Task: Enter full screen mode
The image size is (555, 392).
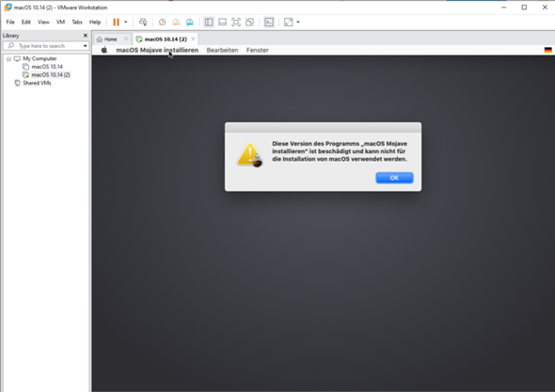Action: tap(236, 22)
